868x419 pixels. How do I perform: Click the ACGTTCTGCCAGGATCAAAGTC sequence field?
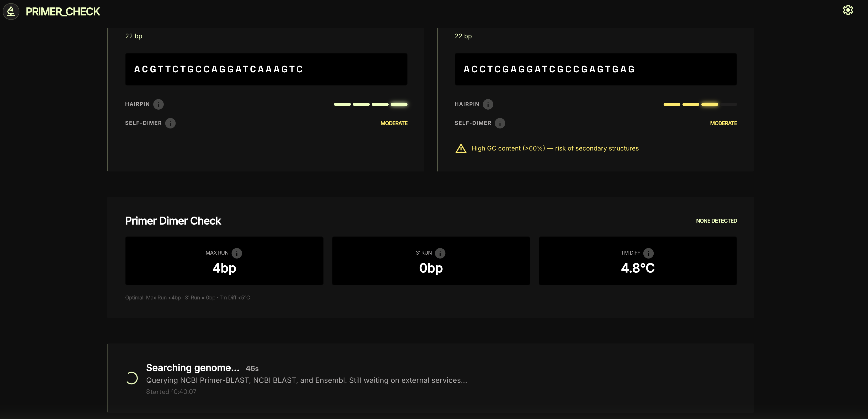(x=266, y=69)
